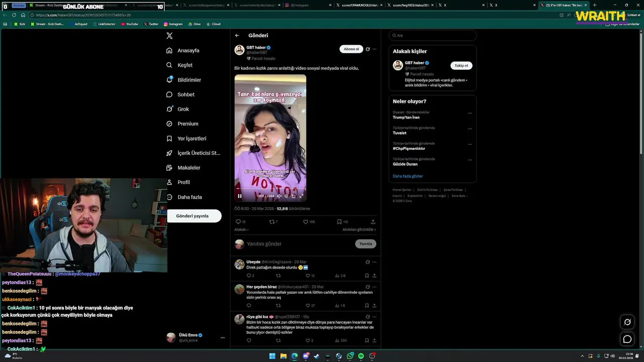The height and width of the screenshot is (362, 644).
Task: Bookmark rüya gibi kız's reply
Action: pyautogui.click(x=367, y=340)
